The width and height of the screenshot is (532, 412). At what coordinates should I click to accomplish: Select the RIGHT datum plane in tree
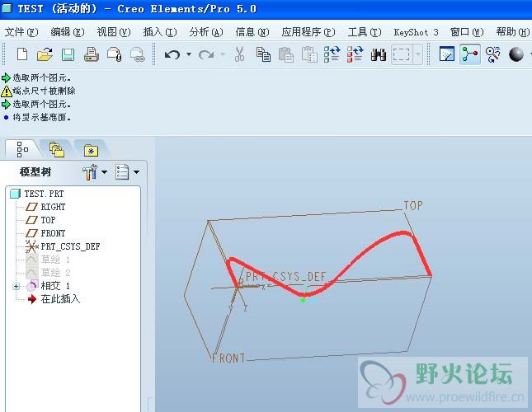(45, 207)
